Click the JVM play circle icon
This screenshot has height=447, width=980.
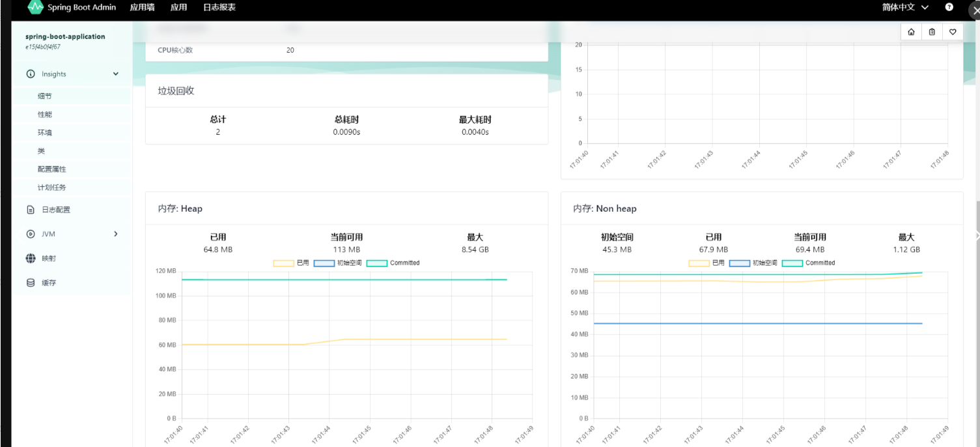click(x=31, y=234)
